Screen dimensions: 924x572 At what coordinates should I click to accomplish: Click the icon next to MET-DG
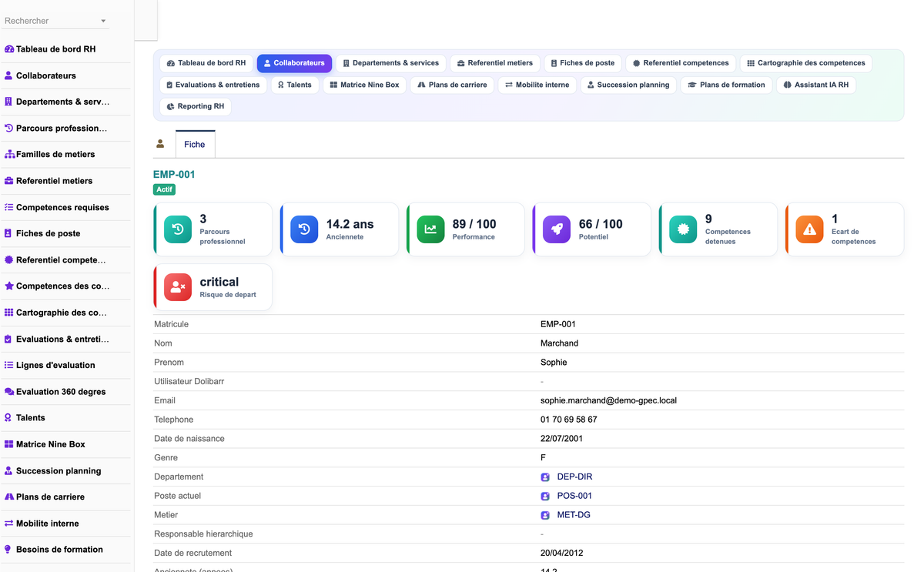pos(545,515)
